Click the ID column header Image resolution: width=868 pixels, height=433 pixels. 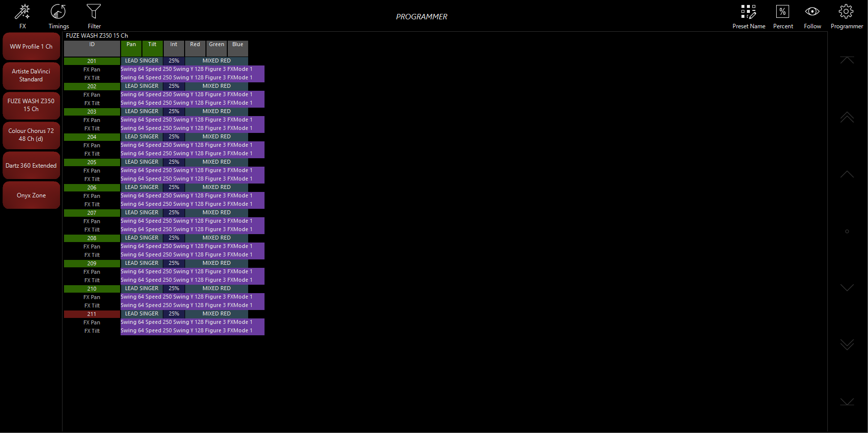92,49
